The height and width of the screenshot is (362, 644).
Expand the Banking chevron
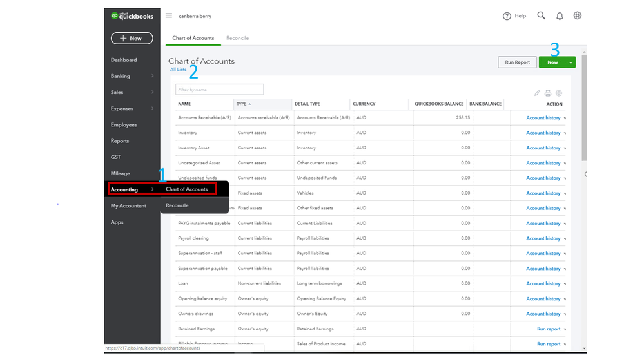point(152,76)
